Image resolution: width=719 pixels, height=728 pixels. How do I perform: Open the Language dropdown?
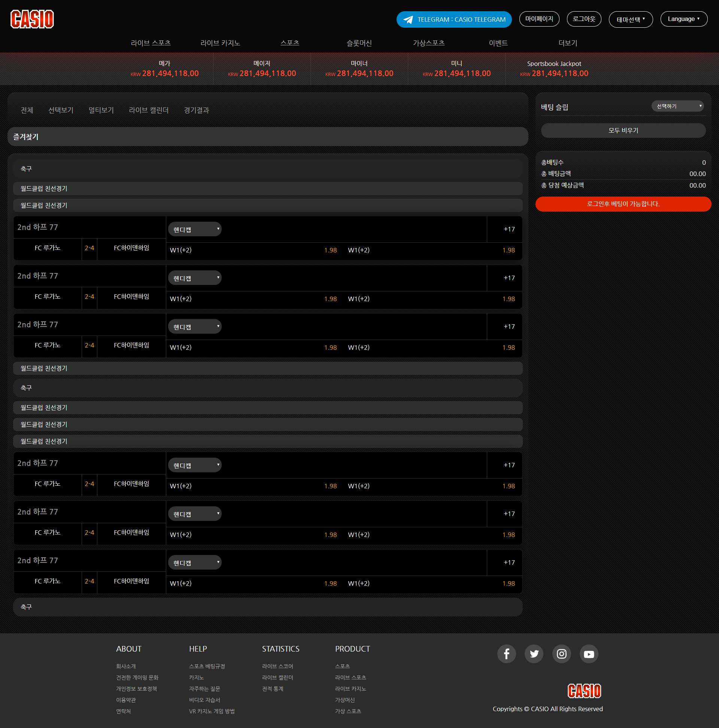tap(683, 19)
